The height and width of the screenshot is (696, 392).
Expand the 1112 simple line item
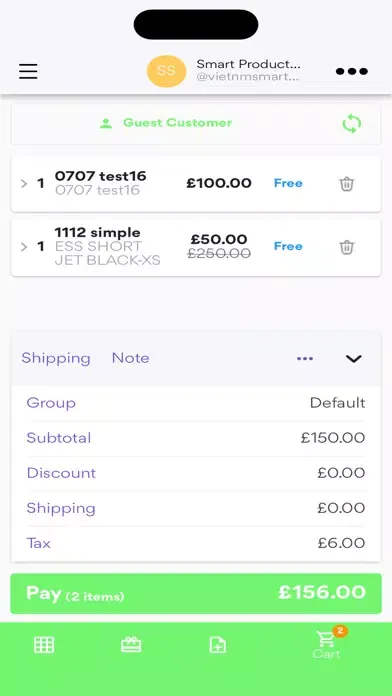tap(24, 247)
